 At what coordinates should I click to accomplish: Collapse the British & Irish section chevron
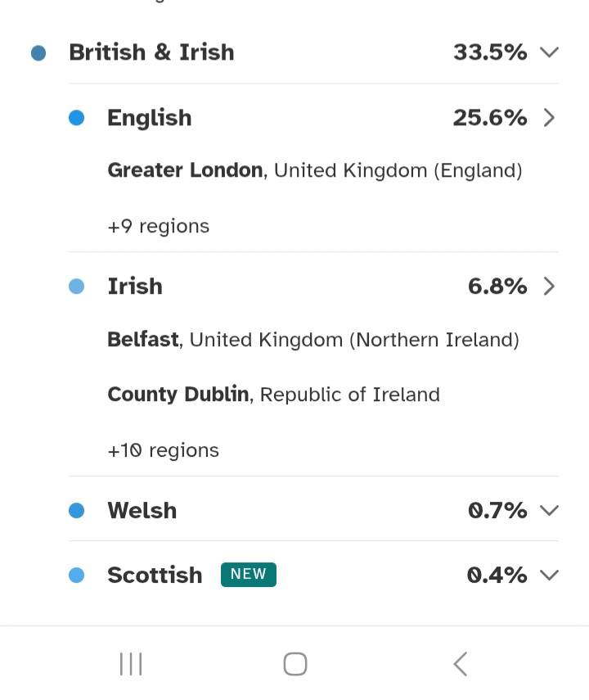pos(549,52)
